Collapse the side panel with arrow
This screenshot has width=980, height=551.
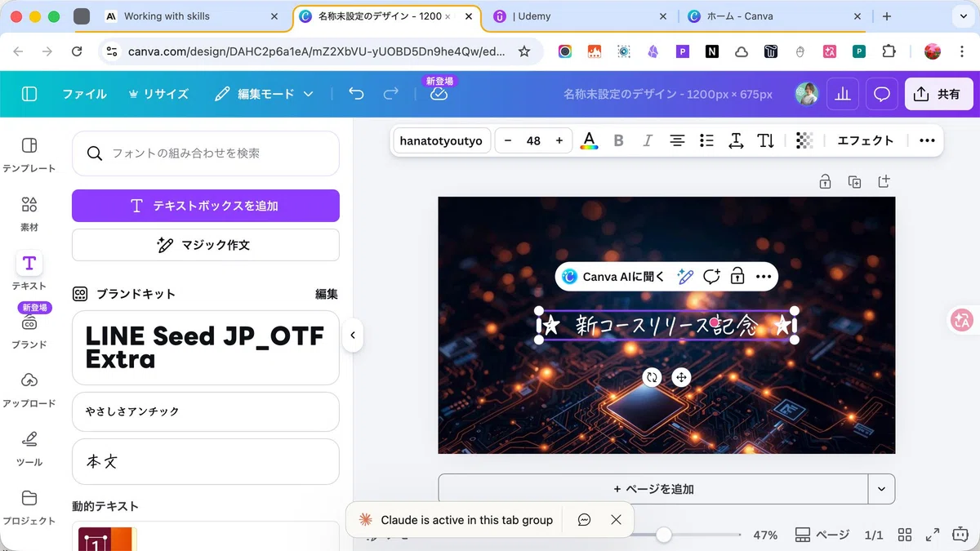click(353, 335)
